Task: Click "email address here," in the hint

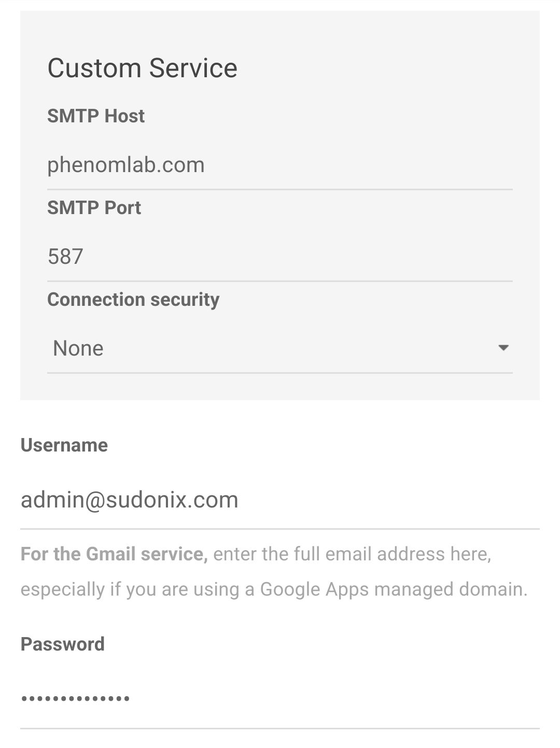Action: (408, 554)
